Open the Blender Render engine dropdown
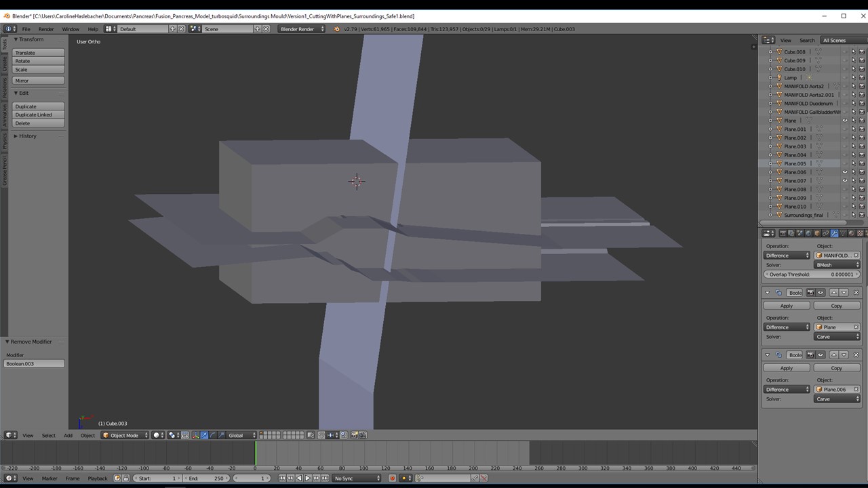868x488 pixels. coord(302,29)
